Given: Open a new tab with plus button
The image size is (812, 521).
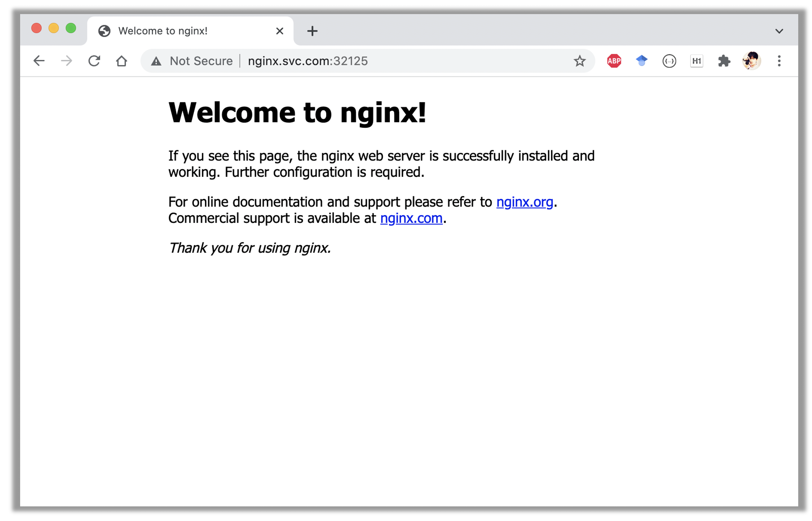Looking at the screenshot, I should point(312,31).
